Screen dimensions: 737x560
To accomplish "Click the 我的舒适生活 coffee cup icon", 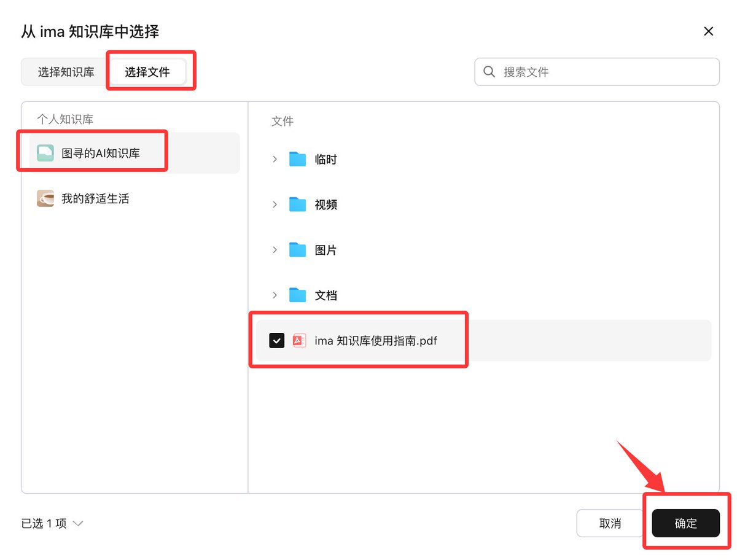I will [45, 198].
